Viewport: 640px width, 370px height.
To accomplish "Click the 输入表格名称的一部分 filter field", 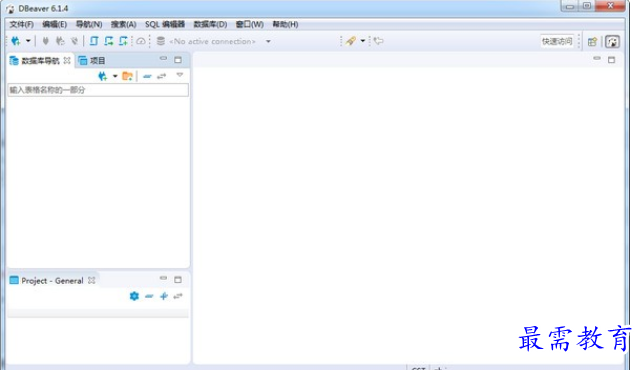I will click(x=98, y=90).
